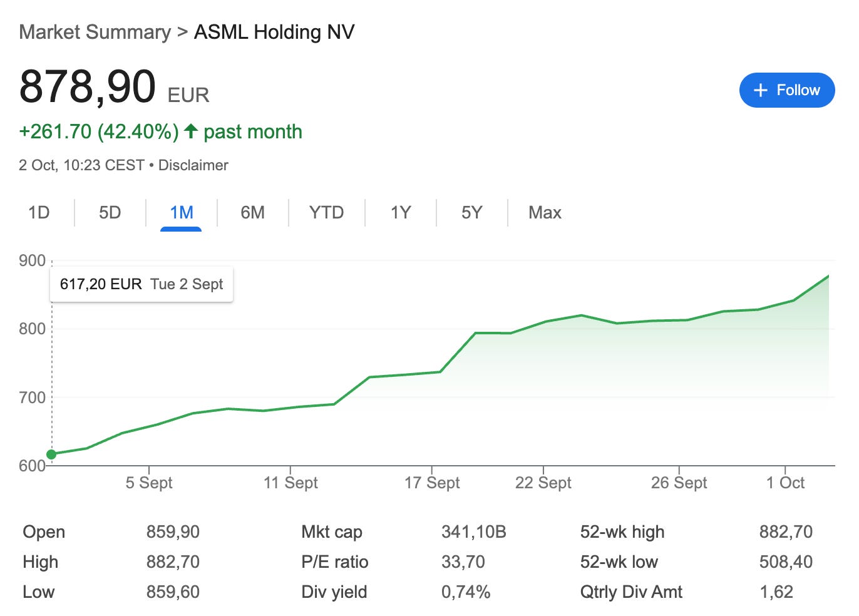Click the green data point on chart start
This screenshot has width=859, height=616.
pyautogui.click(x=51, y=454)
